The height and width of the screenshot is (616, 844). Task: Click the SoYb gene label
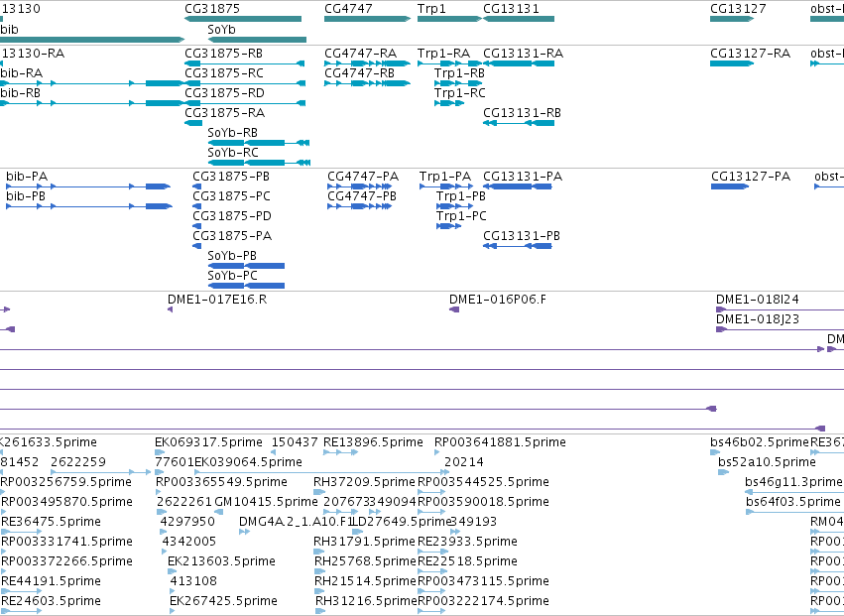pos(222,30)
